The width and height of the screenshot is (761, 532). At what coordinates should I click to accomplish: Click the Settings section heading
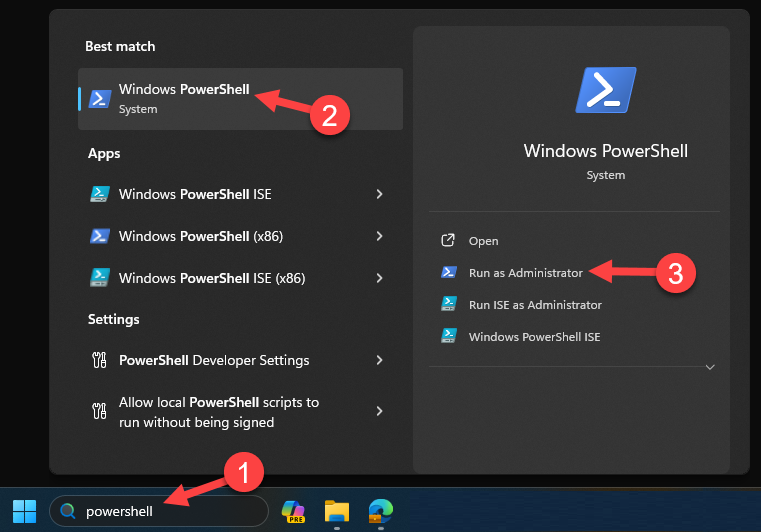coord(114,319)
